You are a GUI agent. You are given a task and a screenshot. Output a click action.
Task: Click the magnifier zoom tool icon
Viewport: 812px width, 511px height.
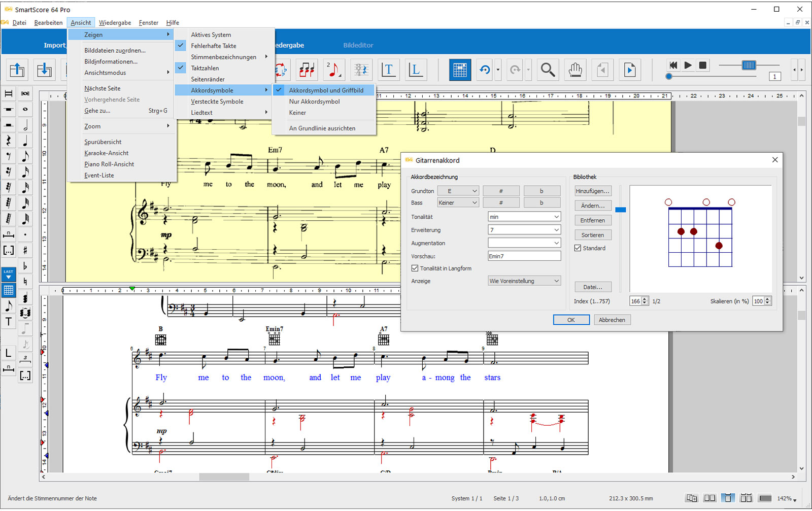(x=548, y=70)
